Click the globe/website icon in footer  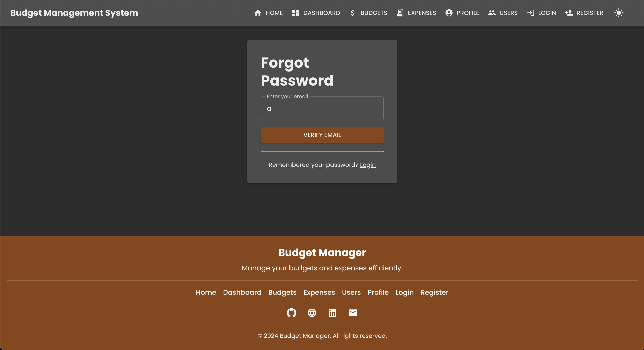coord(312,313)
